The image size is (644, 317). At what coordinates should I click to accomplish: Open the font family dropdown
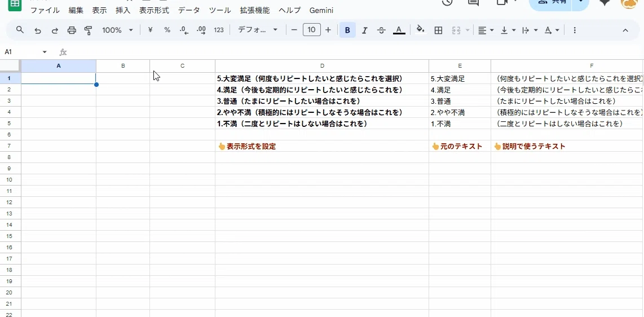pyautogui.click(x=258, y=30)
